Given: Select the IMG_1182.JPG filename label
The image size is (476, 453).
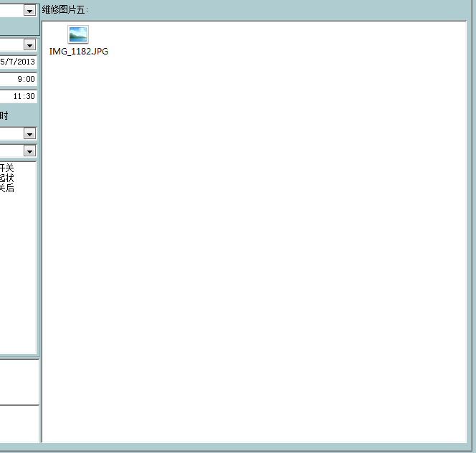Looking at the screenshot, I should tap(79, 52).
